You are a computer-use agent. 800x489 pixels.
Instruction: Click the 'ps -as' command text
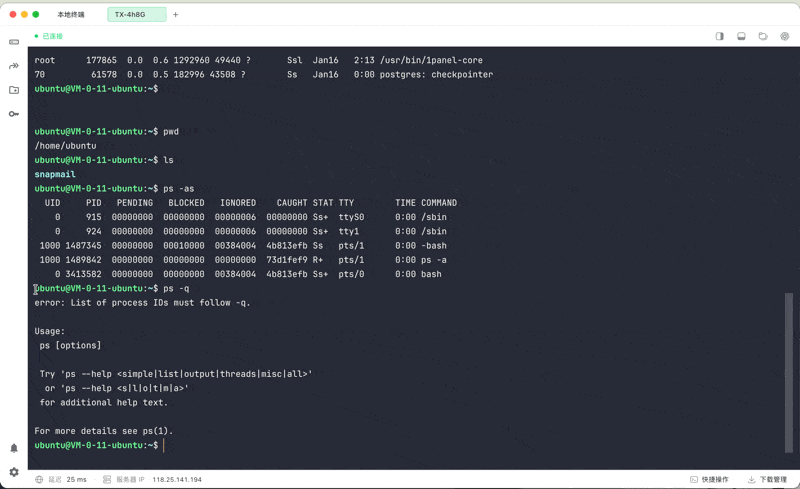pos(179,188)
